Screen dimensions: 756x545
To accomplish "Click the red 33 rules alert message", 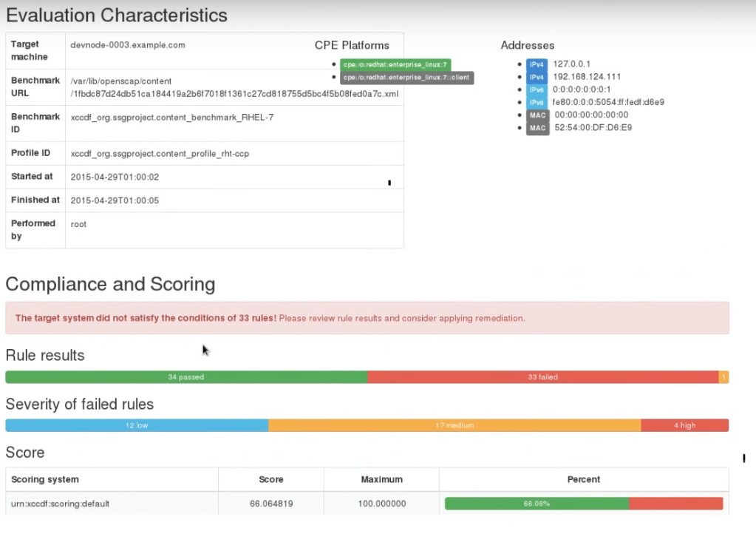I will click(x=270, y=319).
